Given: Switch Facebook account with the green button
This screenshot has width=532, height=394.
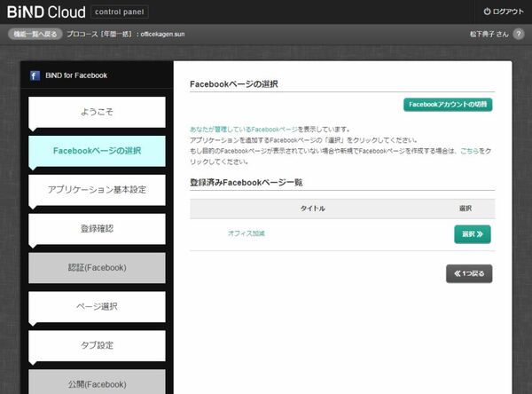Looking at the screenshot, I should pyautogui.click(x=448, y=105).
